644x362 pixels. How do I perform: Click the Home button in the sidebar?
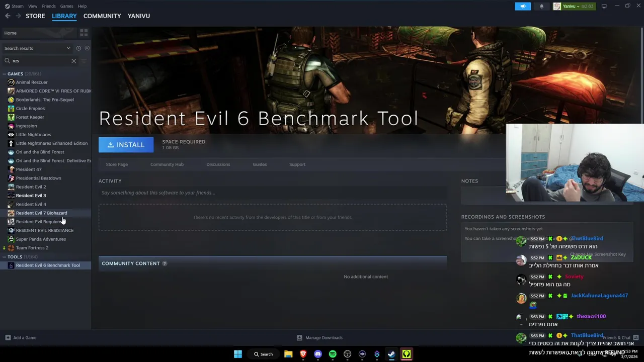(38, 33)
